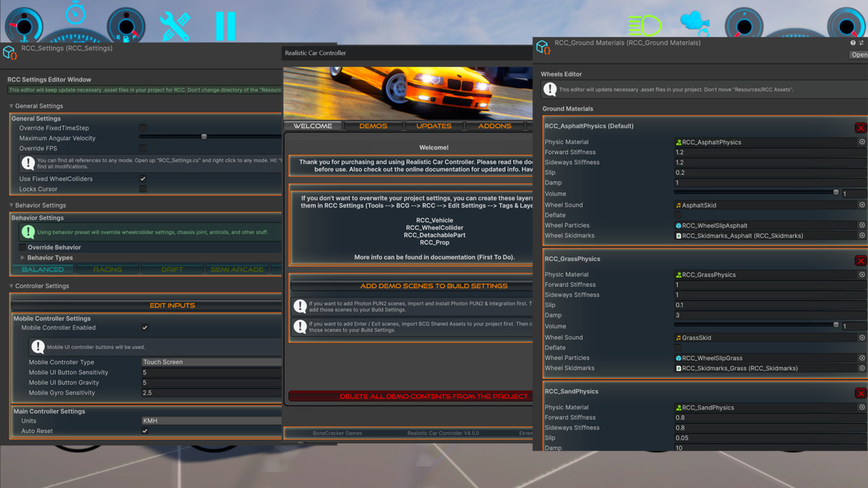Click the stopwatch icon in the game HUD
The height and width of the screenshot is (488, 868).
pos(75,12)
